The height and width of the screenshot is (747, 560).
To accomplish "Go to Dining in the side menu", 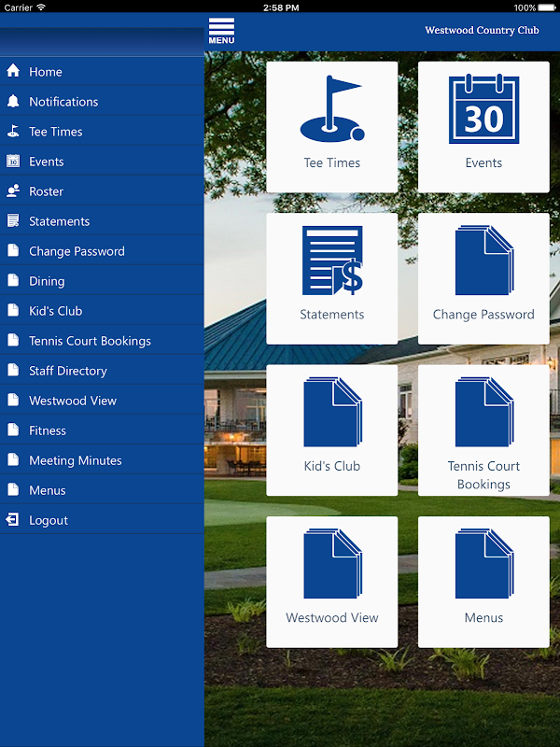I will (x=102, y=281).
